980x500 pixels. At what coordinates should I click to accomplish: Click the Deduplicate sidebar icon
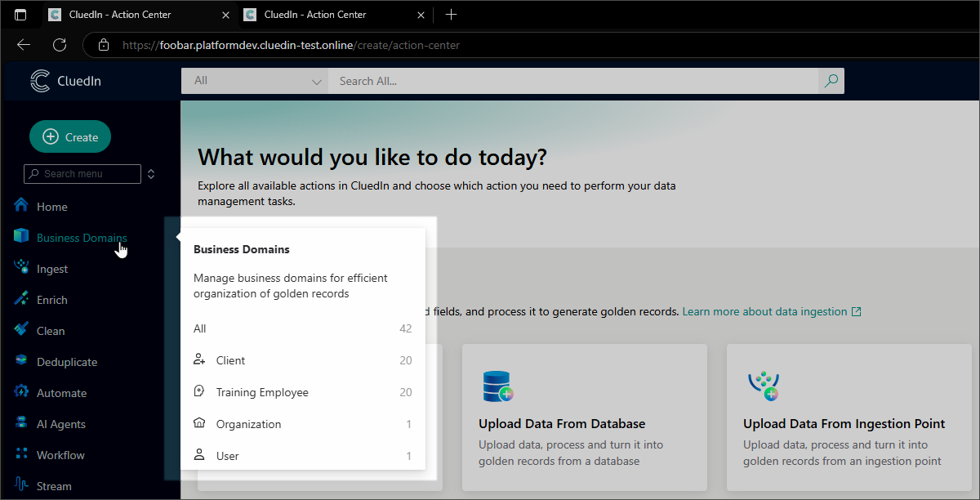click(21, 361)
